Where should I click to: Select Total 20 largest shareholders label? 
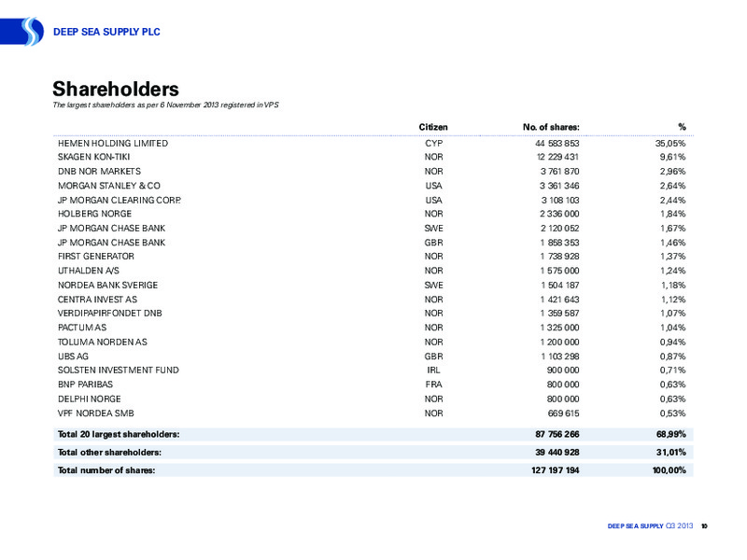tap(119, 434)
